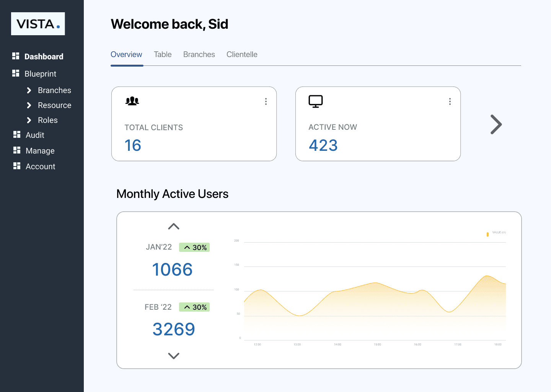This screenshot has height=392, width=551.
Task: Click the Blueprint grid icon
Action: click(16, 73)
